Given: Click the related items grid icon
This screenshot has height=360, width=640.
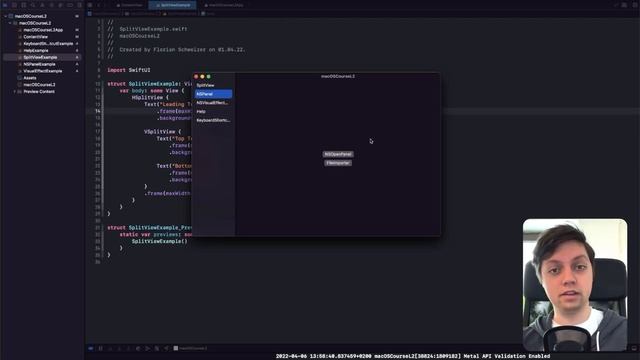Looking at the screenshot, I should [x=90, y=5].
